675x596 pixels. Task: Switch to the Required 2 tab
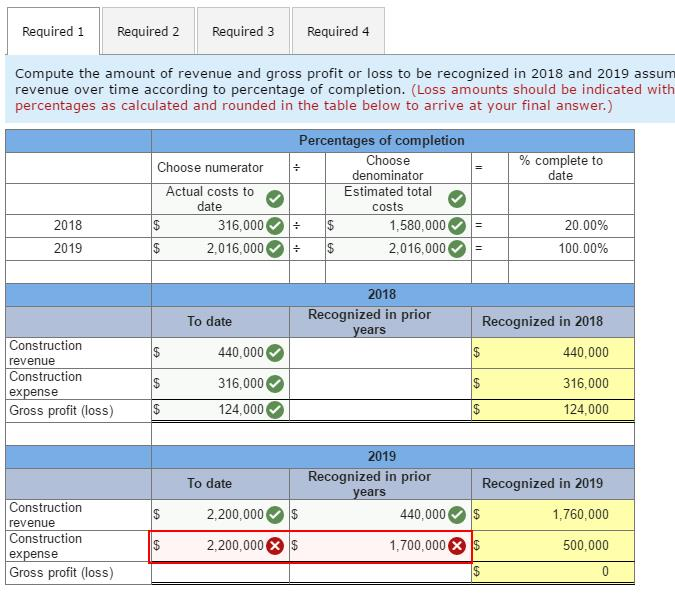coord(148,31)
